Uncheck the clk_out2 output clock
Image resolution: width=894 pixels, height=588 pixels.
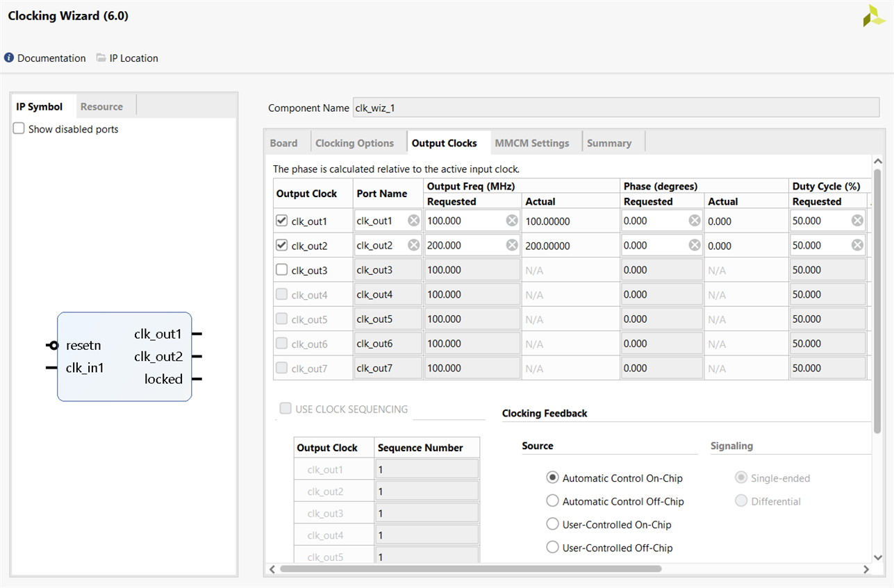282,245
